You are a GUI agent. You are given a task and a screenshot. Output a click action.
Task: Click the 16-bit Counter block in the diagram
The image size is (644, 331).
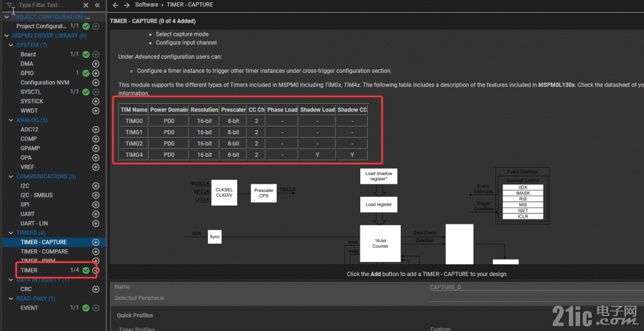coord(380,243)
